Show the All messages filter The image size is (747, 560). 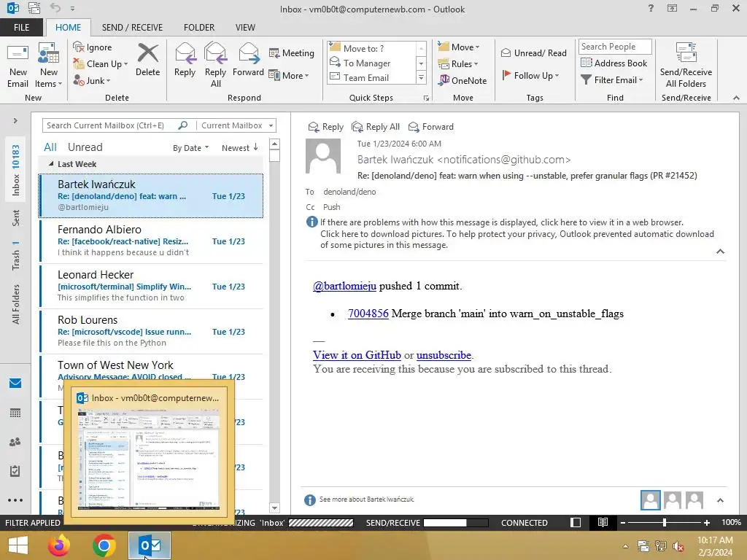click(x=50, y=147)
